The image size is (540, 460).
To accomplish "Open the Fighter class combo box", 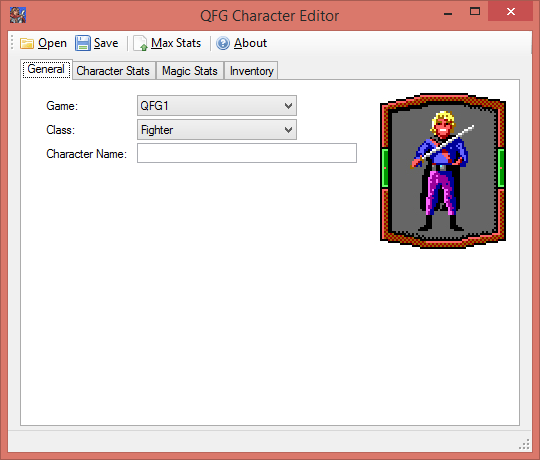I will point(217,130).
